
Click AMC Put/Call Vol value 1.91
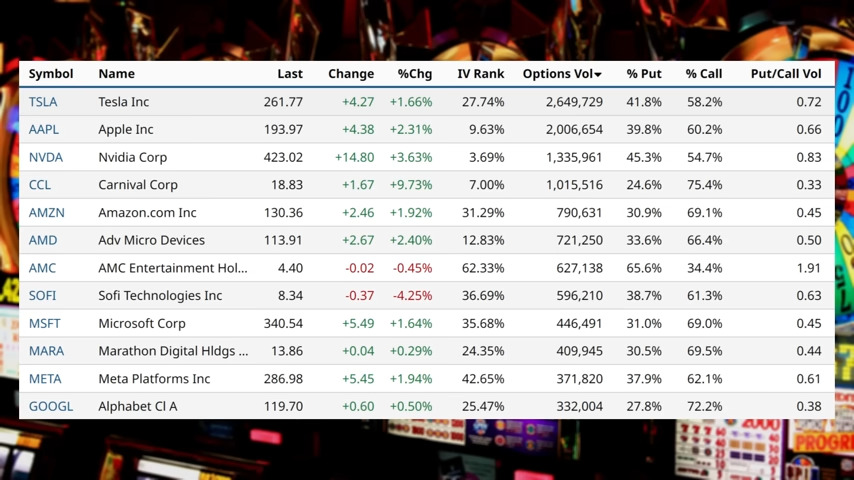click(x=809, y=268)
